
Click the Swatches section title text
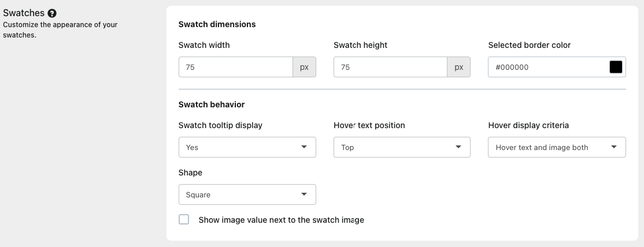pos(24,13)
